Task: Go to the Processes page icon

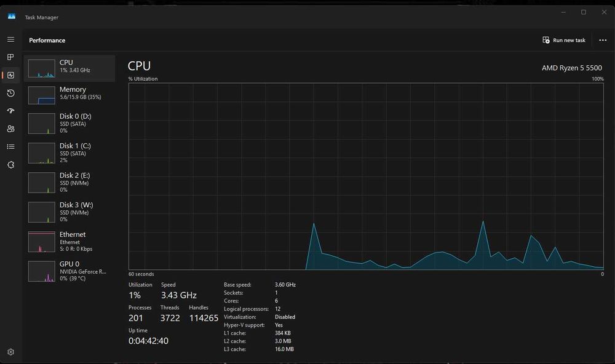Action: coord(10,57)
